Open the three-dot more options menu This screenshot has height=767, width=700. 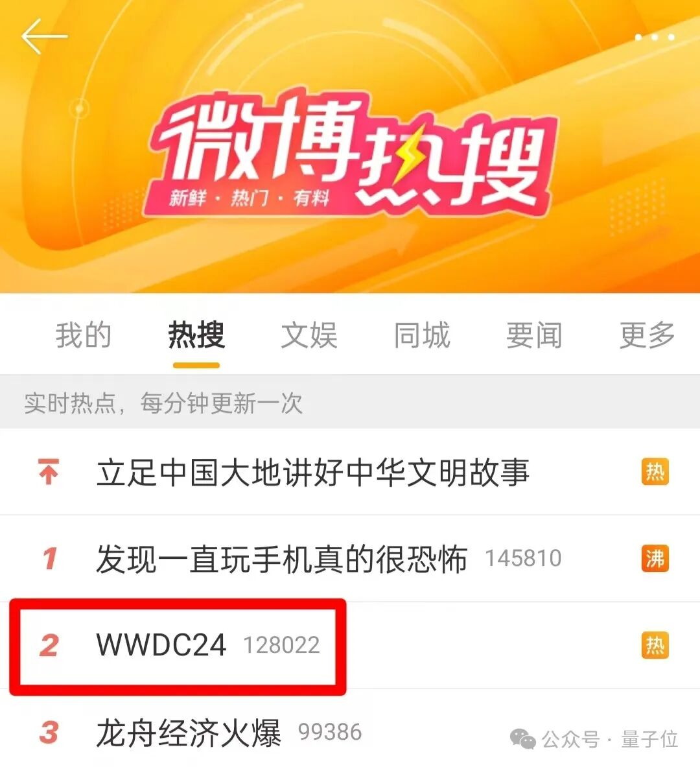(654, 37)
